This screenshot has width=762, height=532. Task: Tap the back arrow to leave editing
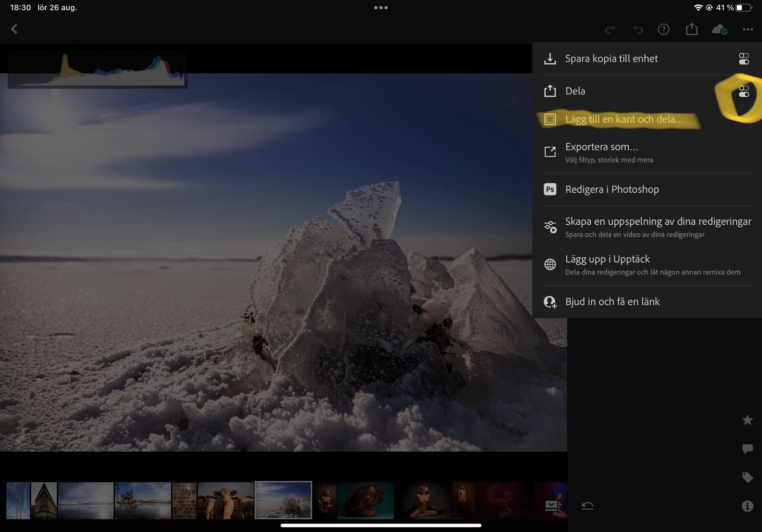(14, 29)
